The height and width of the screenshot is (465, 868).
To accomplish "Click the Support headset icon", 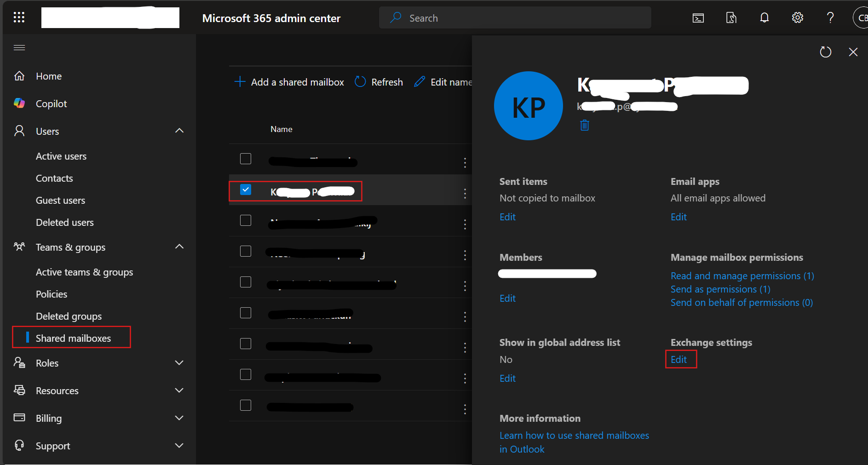I will pos(19,445).
